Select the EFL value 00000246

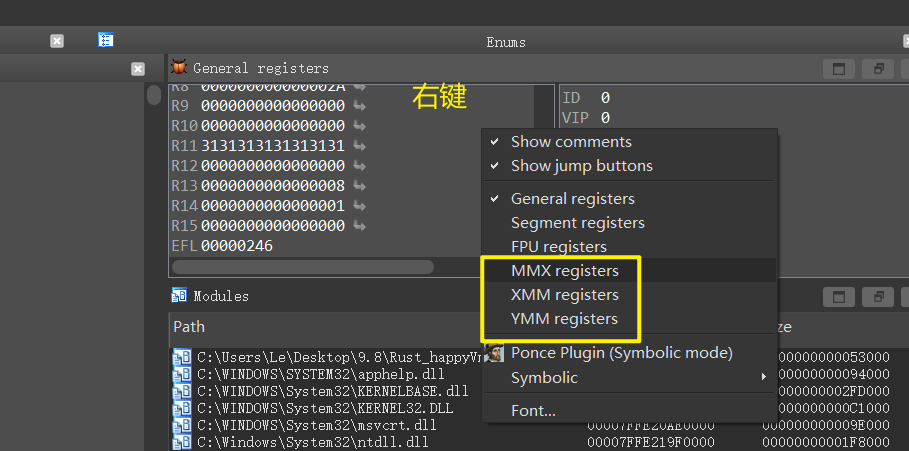coord(237,246)
